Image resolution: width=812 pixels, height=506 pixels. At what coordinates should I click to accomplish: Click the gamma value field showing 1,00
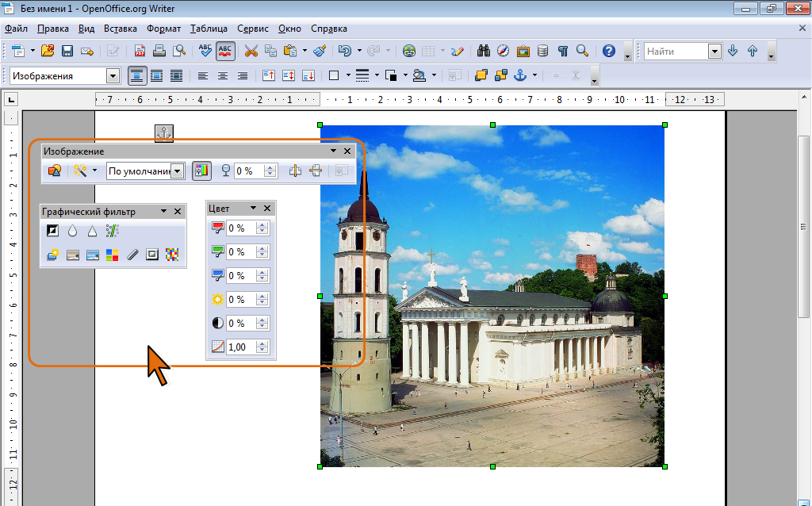240,347
